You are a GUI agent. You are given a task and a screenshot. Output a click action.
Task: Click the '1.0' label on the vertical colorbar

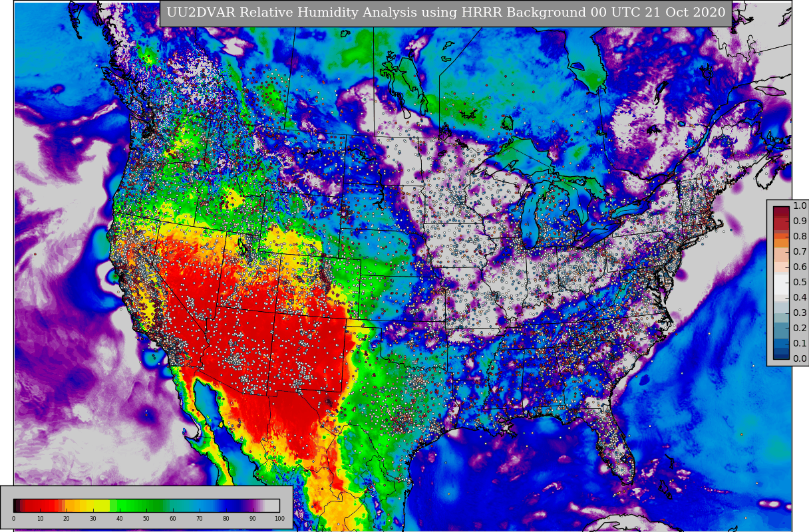[800, 205]
